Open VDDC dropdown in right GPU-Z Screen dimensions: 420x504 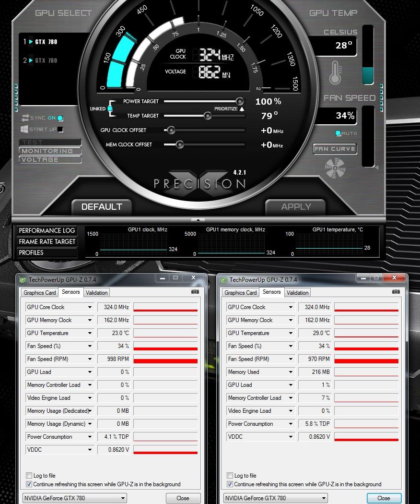[291, 437]
